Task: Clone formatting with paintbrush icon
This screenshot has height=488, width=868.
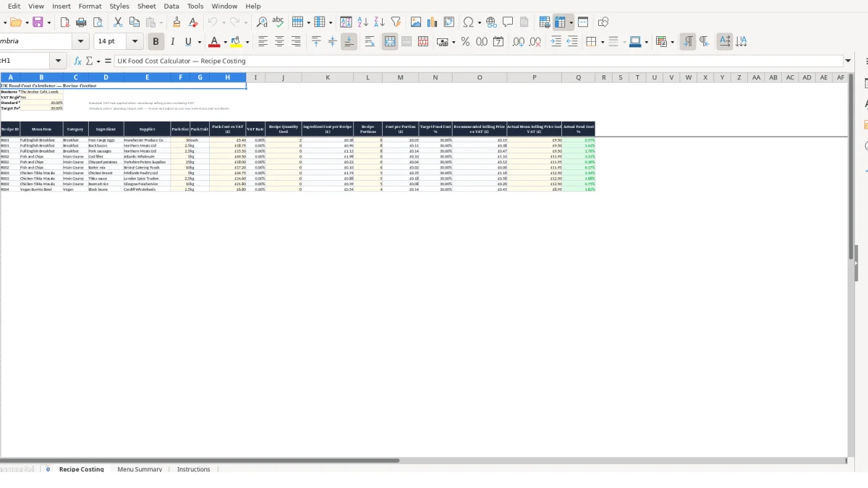Action: click(176, 22)
